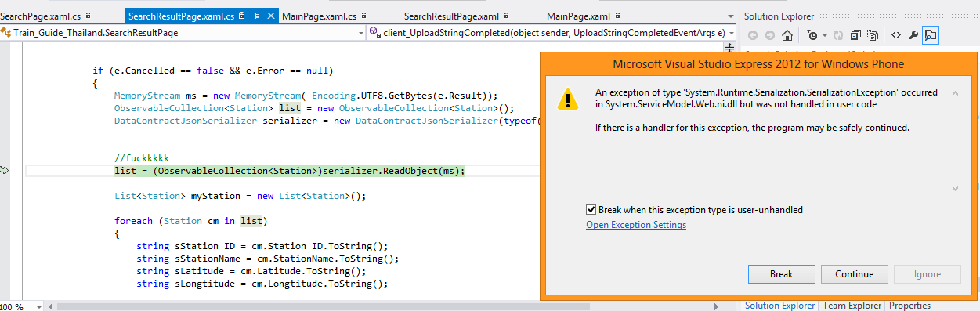Click the string sStation_ID line
Image resolution: width=980 pixels, height=311 pixels.
click(x=262, y=246)
